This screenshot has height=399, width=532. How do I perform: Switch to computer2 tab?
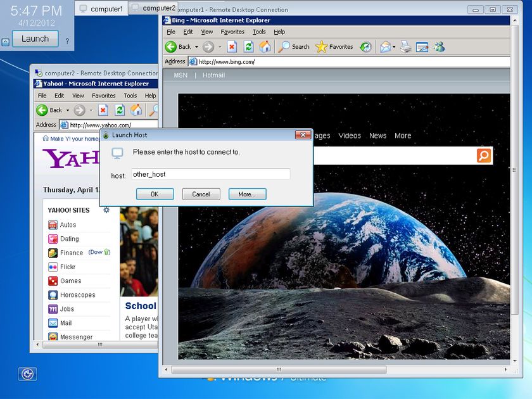click(x=154, y=8)
